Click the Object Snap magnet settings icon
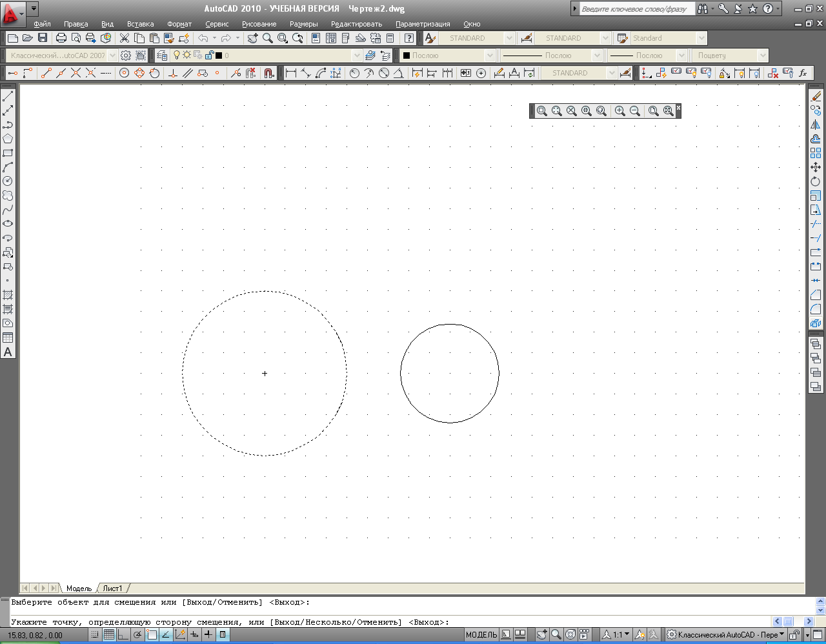Viewport: 826px width, 644px height. [x=269, y=73]
